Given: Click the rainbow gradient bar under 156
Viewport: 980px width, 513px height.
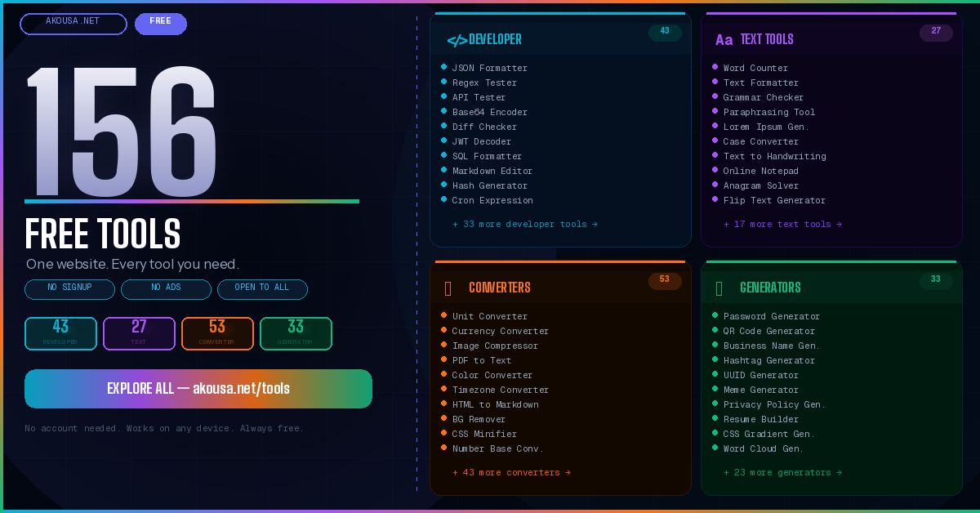Looking at the screenshot, I should pos(192,201).
